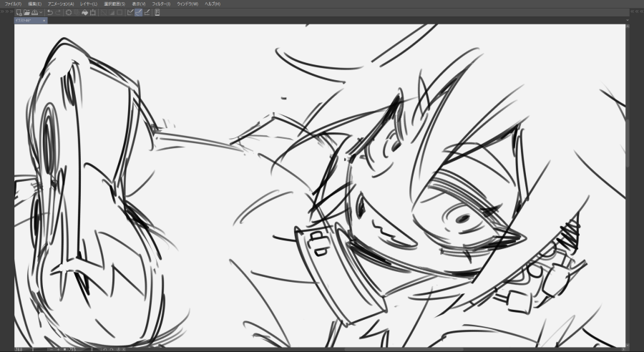The height and width of the screenshot is (352, 644).
Task: Click the Fill bucket toolbar icon
Action: 84,12
